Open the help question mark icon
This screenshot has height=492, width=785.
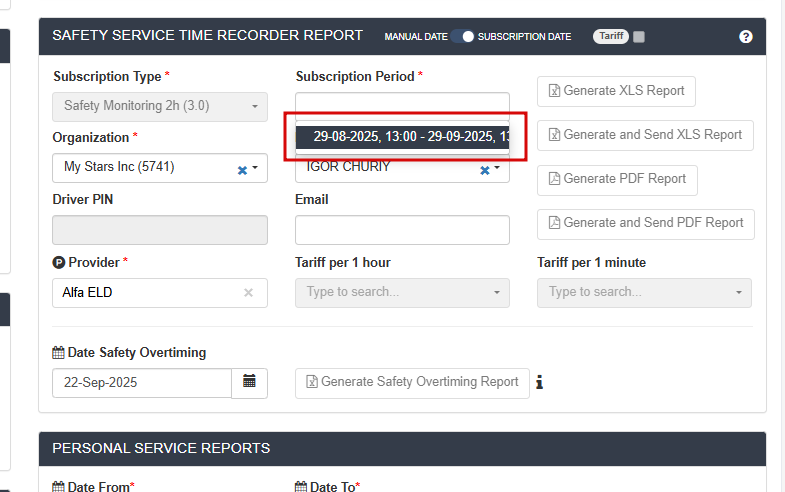745,37
